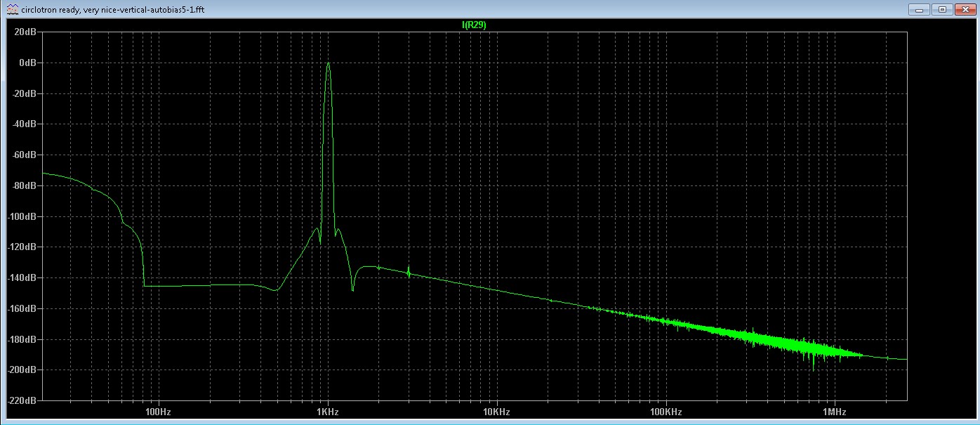Click the -220dB vertical axis label
This screenshot has width=980, height=425.
(21, 400)
